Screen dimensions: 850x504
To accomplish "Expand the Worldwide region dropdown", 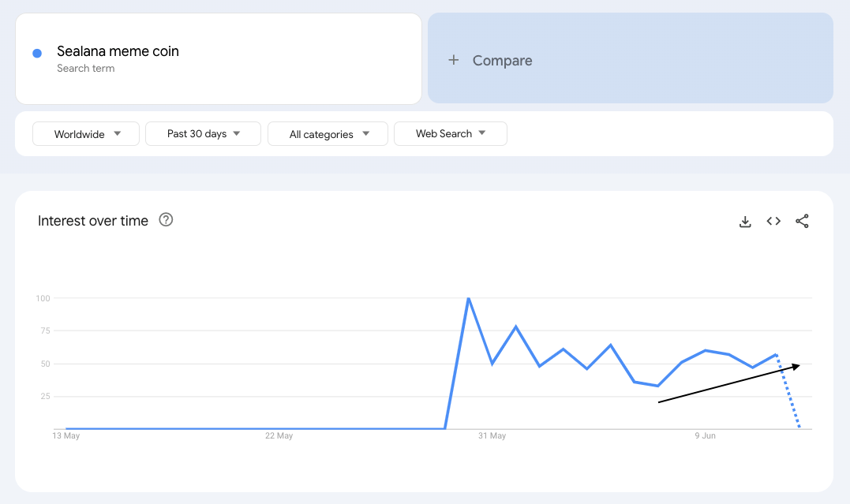I will click(86, 134).
